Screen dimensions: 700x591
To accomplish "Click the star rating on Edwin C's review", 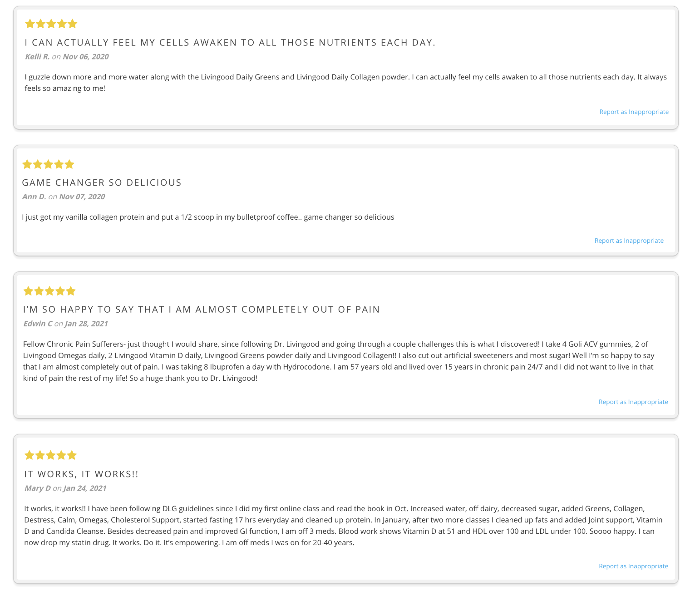I will tap(49, 291).
